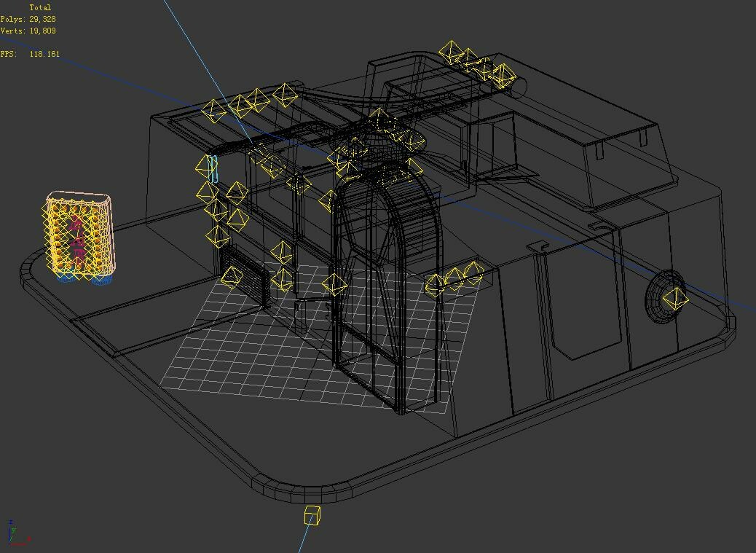Select the white grid floor plane
Viewport: 756px width, 553px height.
pos(318,337)
